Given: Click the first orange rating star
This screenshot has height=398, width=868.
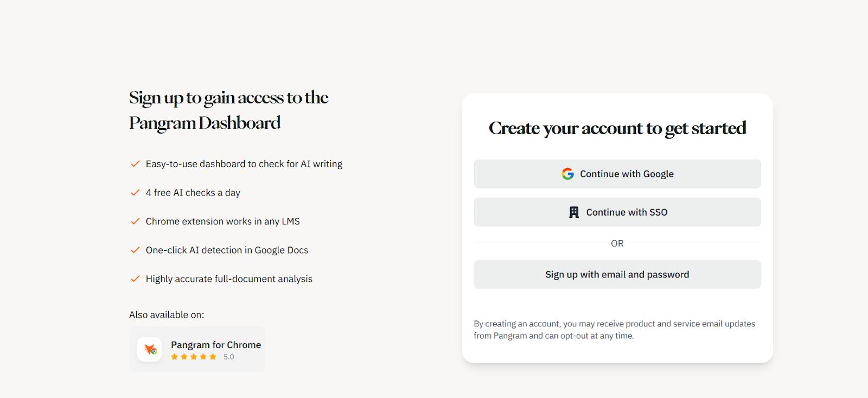Looking at the screenshot, I should (x=174, y=357).
